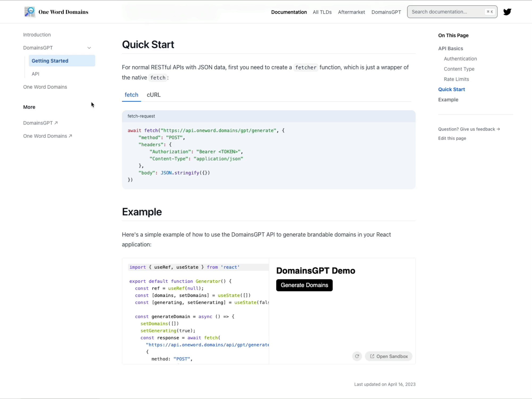The width and height of the screenshot is (532, 399).
Task: Switch to the cURL tab
Action: click(x=153, y=95)
